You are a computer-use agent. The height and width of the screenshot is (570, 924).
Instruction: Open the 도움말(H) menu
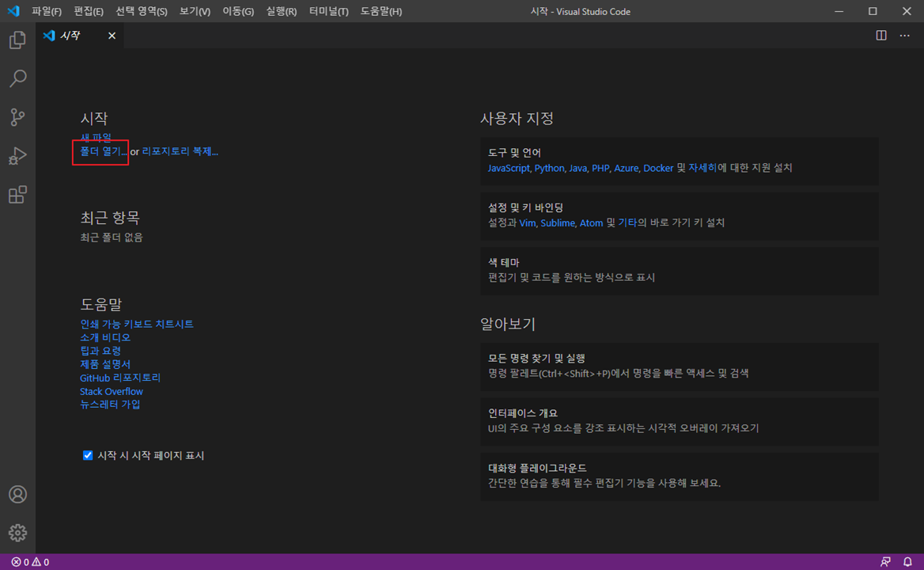pos(381,11)
